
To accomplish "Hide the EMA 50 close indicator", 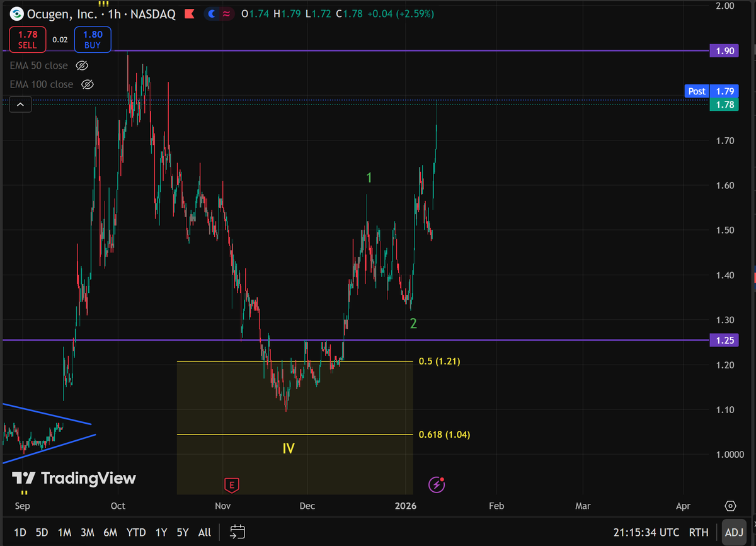I will pos(81,65).
